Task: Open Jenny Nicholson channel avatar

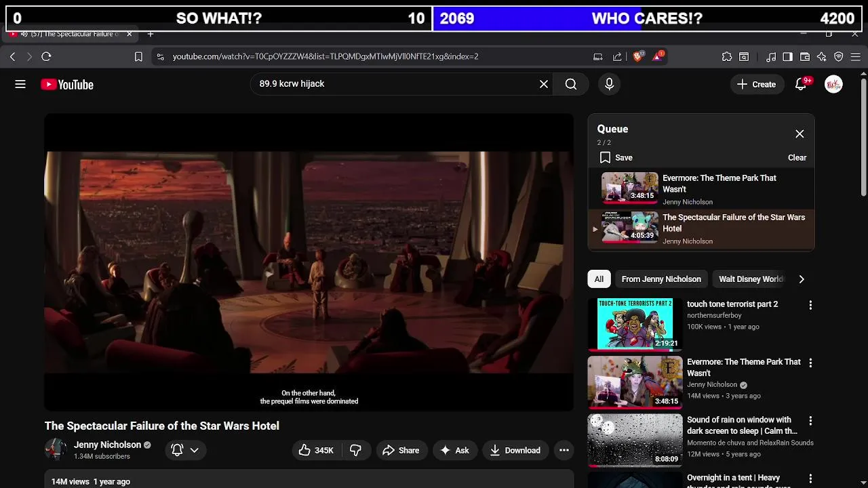Action: pos(56,449)
